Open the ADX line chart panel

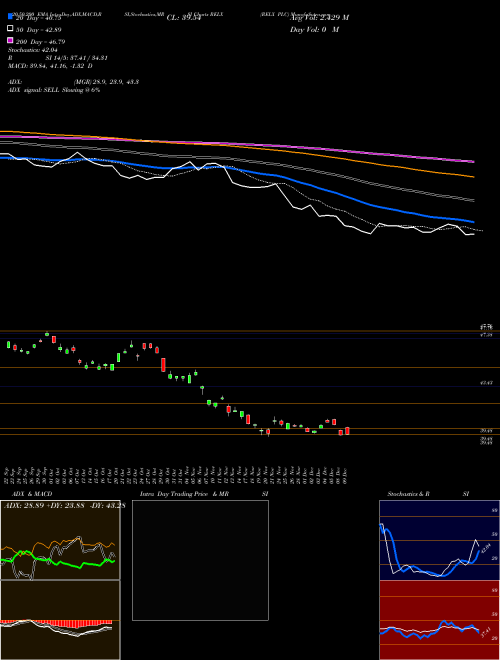[x=60, y=540]
